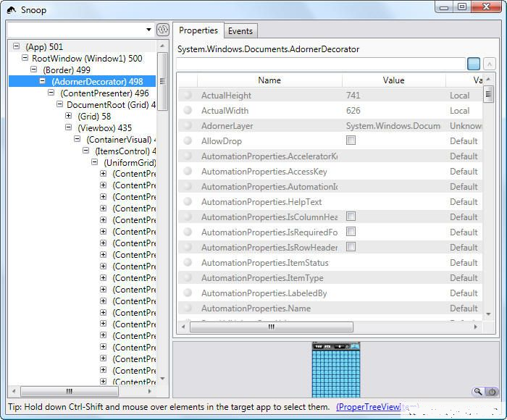Click the AdornerLayer value System.Windows.Docum
Viewport: 507px width, 420px height.
tap(393, 126)
